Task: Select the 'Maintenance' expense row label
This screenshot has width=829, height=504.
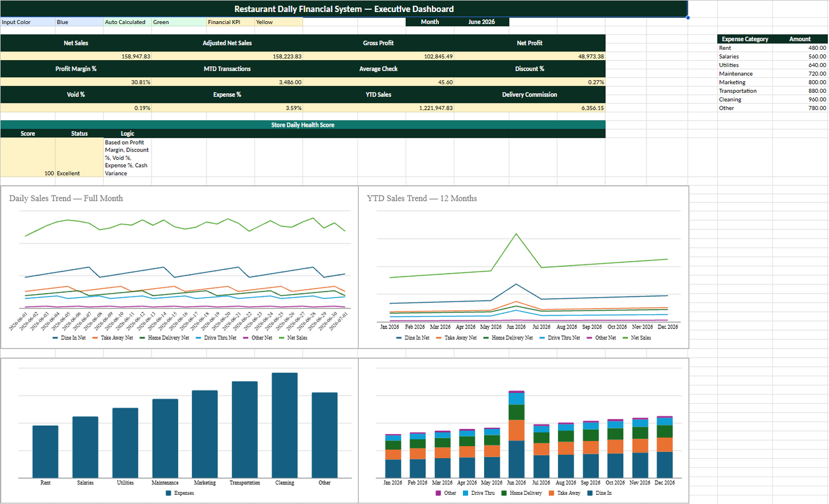Action: click(745, 73)
